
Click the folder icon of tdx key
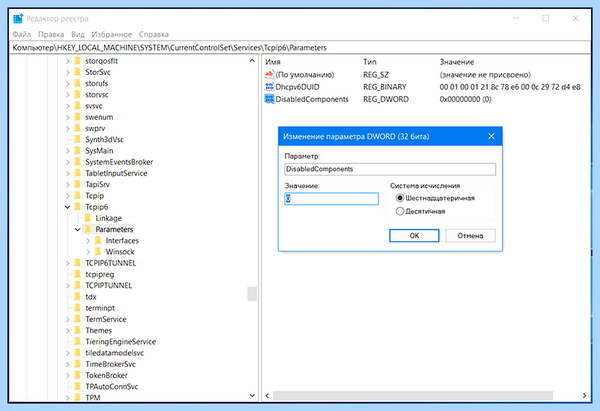pyautogui.click(x=78, y=297)
